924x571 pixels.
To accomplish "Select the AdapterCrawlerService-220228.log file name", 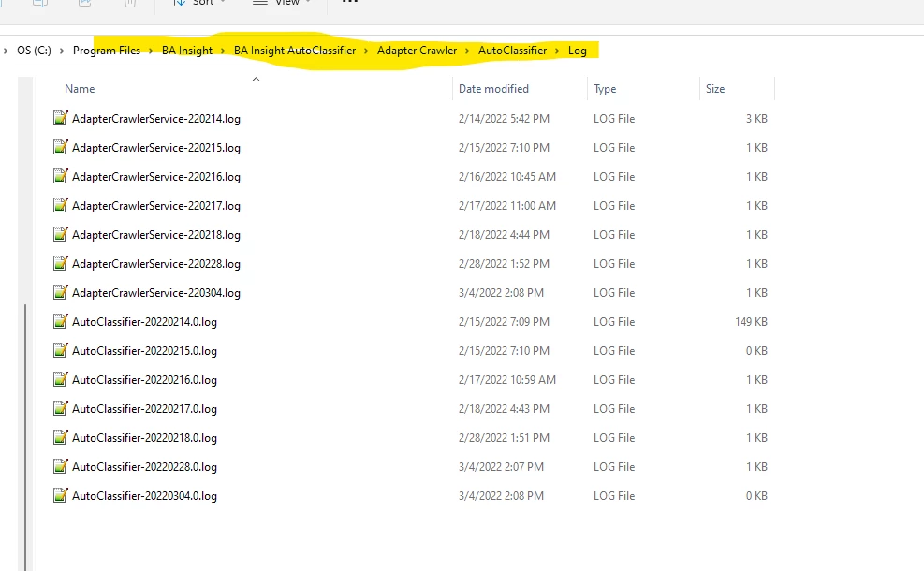I will click(x=156, y=264).
